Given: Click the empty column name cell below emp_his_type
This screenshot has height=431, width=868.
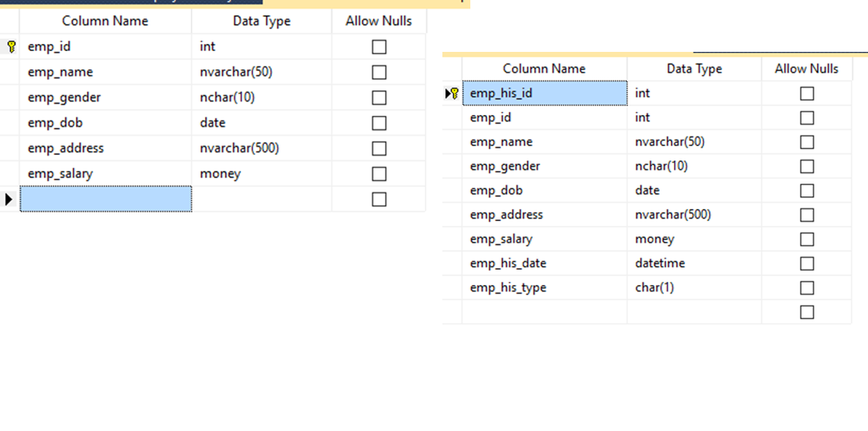Looking at the screenshot, I should pyautogui.click(x=545, y=312).
